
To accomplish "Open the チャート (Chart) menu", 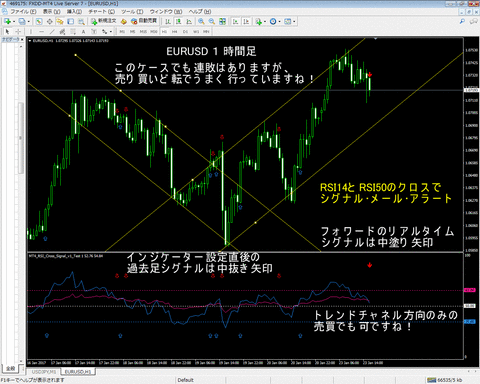I will tap(102, 12).
